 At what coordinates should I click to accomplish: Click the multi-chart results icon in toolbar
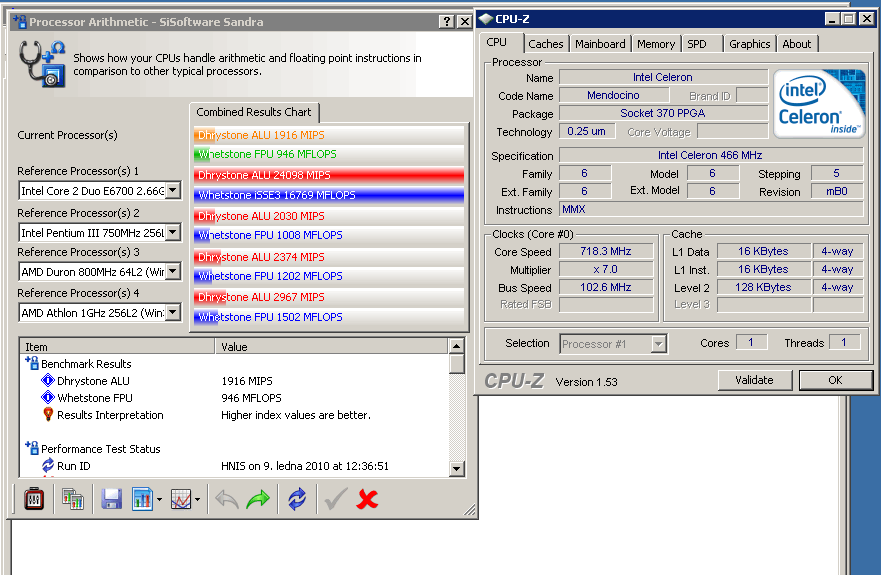coord(73,498)
